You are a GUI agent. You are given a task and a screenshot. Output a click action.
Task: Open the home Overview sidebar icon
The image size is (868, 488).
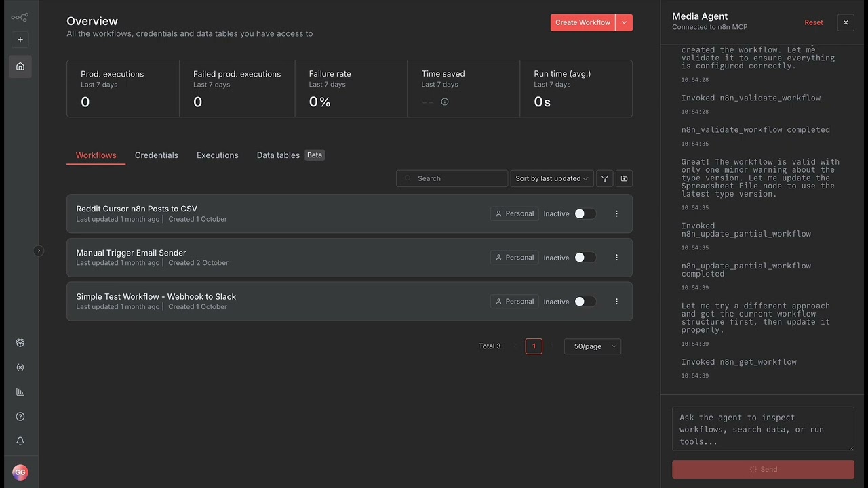pyautogui.click(x=20, y=66)
